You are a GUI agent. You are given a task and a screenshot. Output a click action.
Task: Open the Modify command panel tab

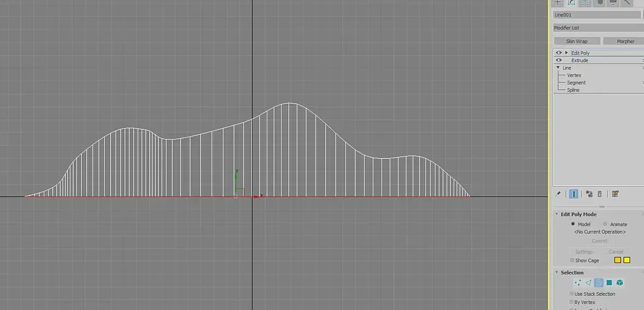(571, 3)
